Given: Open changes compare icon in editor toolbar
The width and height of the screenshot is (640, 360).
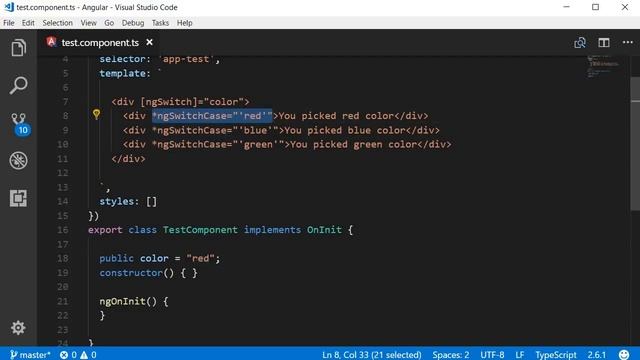Looking at the screenshot, I should point(580,42).
